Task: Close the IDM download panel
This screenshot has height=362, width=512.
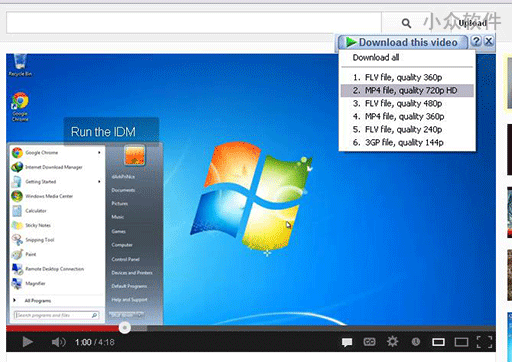Action: [x=489, y=41]
